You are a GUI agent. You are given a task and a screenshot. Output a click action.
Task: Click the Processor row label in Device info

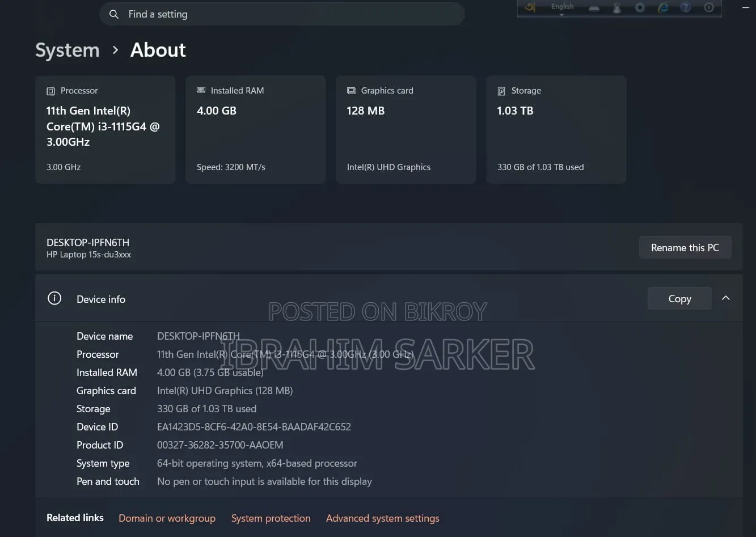[98, 354]
